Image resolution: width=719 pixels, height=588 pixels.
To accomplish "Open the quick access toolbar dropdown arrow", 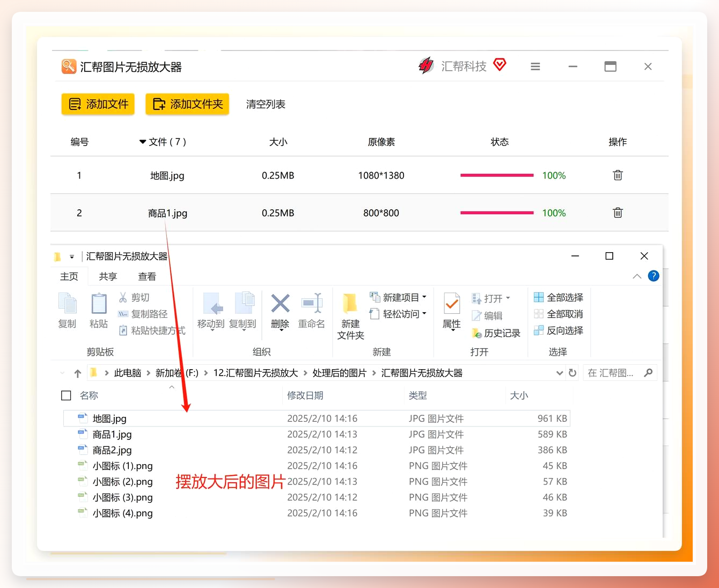I will tap(72, 257).
